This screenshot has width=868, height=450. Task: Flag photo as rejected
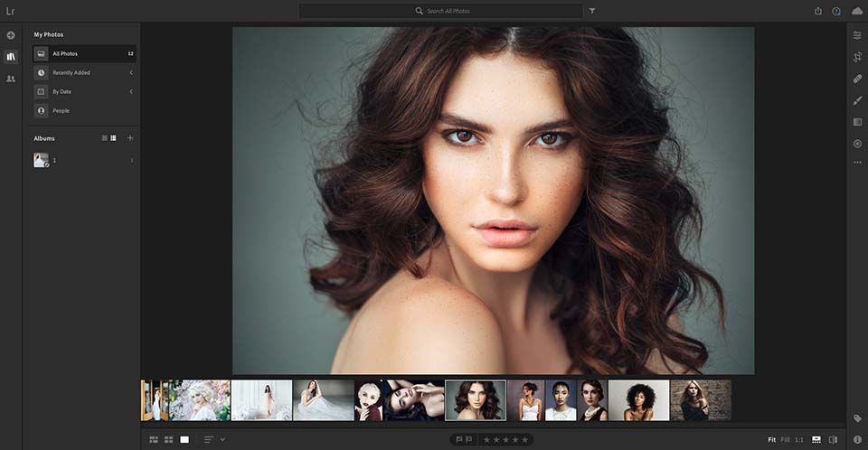469,439
